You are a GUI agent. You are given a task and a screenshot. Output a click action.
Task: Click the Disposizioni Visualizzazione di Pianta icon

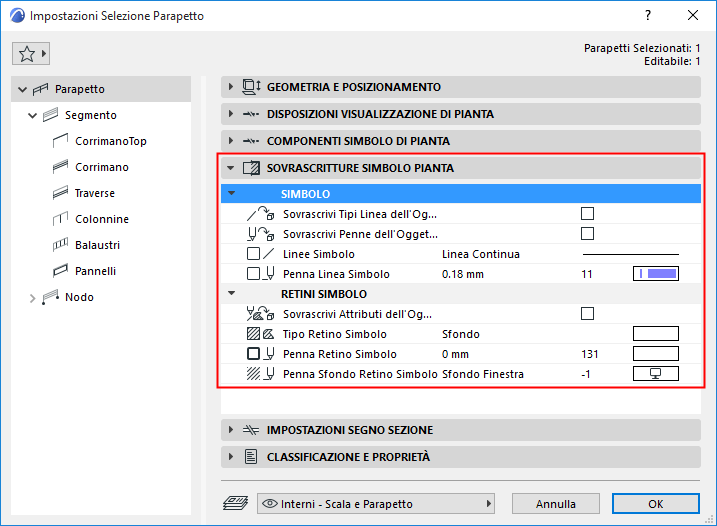coord(251,114)
